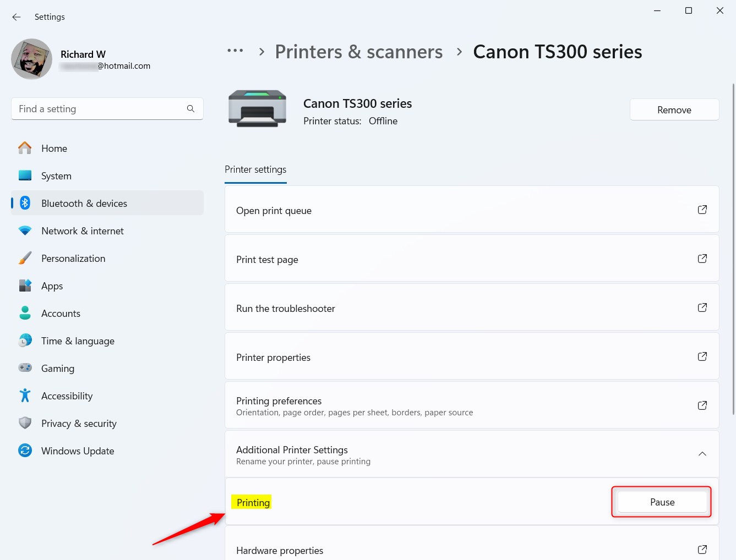
Task: Click the Windows Update sidebar icon
Action: [25, 451]
